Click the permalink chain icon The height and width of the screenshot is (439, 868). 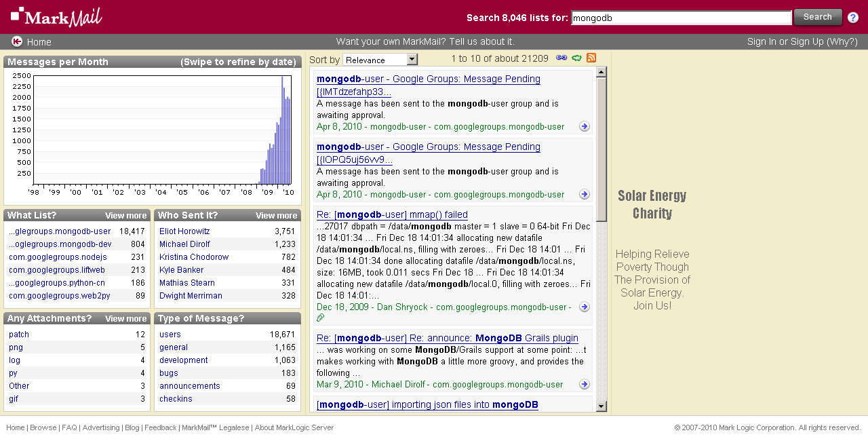(x=561, y=58)
